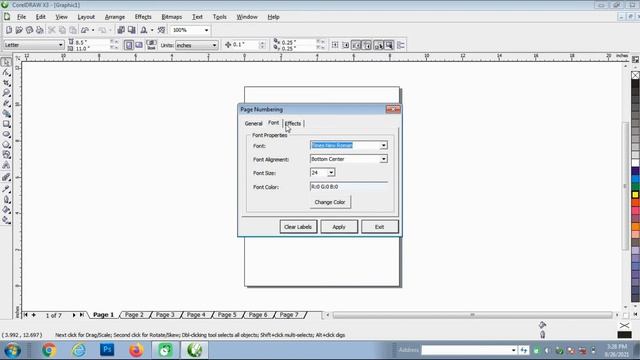Open the Application Launcher dropdown arrow
The image size is (640, 360).
tap(152, 30)
